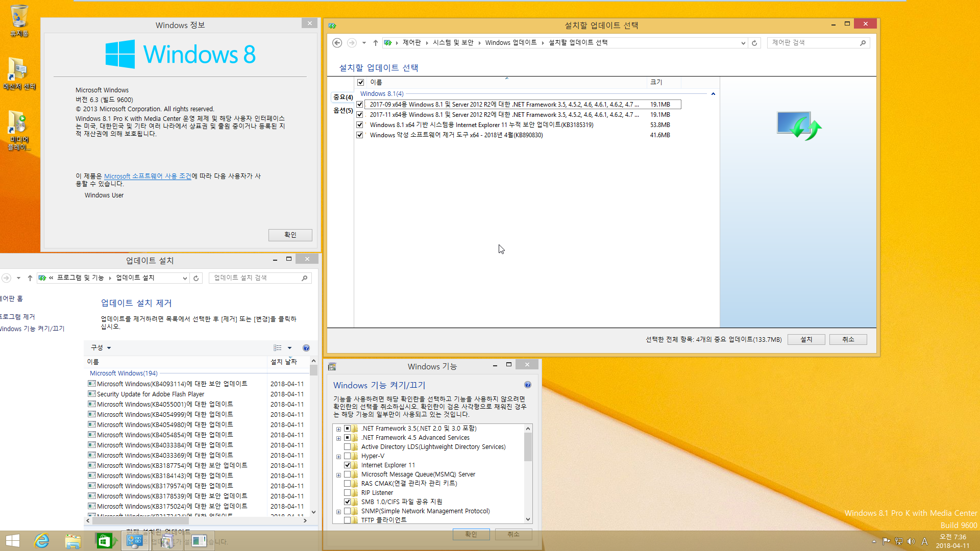Uncheck SMB 1.0/CIFS file sharing support

[x=347, y=502]
